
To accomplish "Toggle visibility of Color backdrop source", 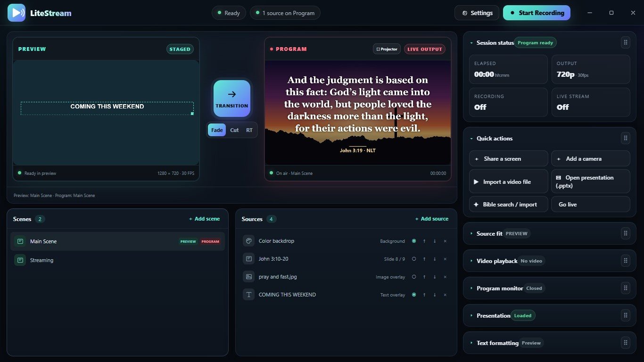I will 414,241.
